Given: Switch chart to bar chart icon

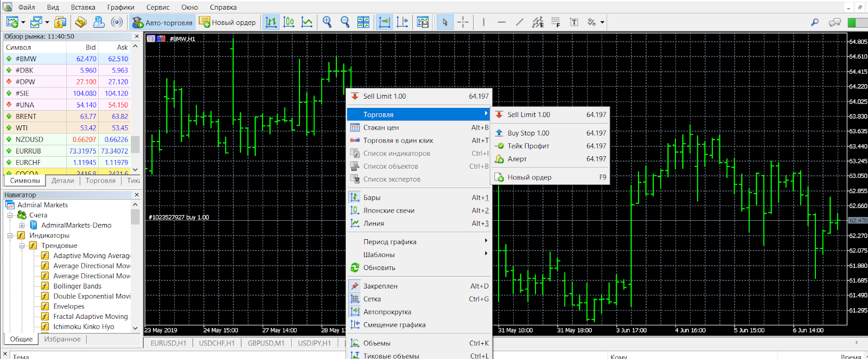Looking at the screenshot, I should pos(271,22).
